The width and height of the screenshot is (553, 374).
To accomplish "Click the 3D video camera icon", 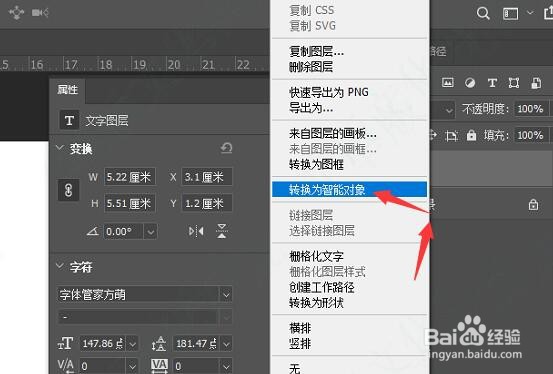I will [40, 13].
